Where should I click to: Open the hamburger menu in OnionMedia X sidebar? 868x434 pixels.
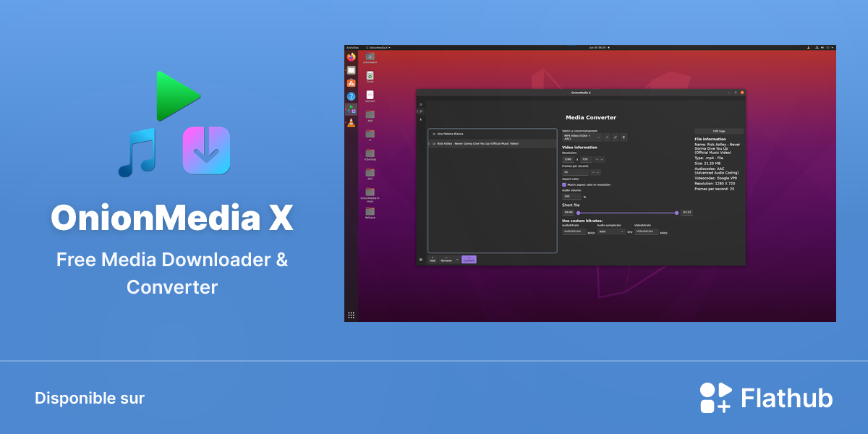click(421, 104)
